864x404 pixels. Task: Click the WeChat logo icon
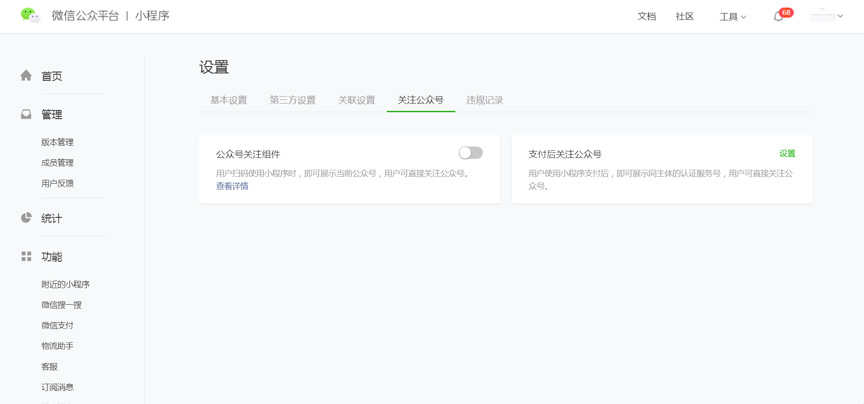[x=30, y=15]
